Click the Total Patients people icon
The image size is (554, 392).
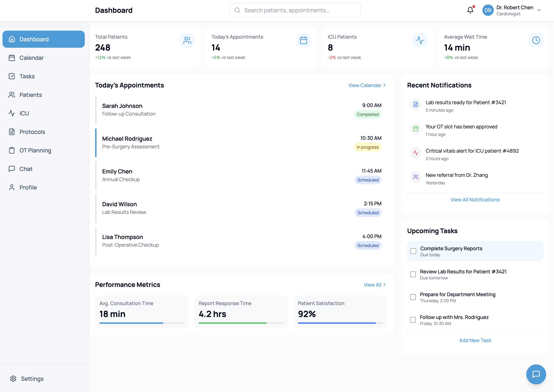coord(187,40)
